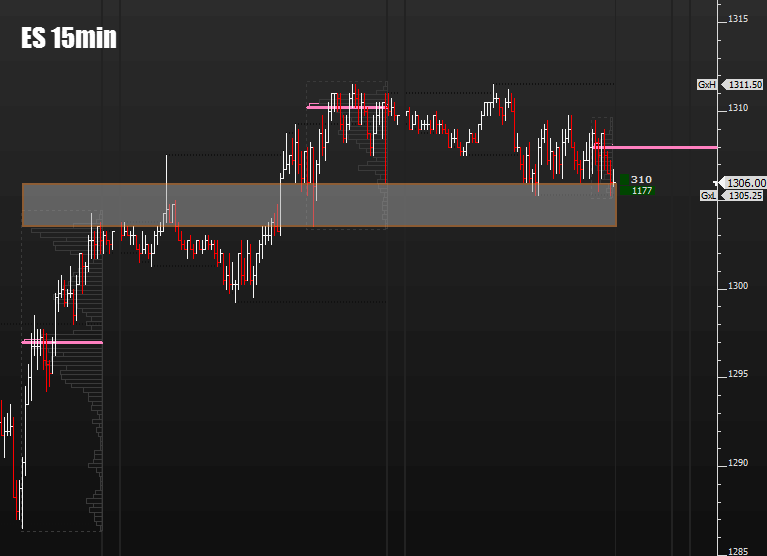Click the 1315 price axis label
This screenshot has height=556, width=767.
pyautogui.click(x=738, y=19)
